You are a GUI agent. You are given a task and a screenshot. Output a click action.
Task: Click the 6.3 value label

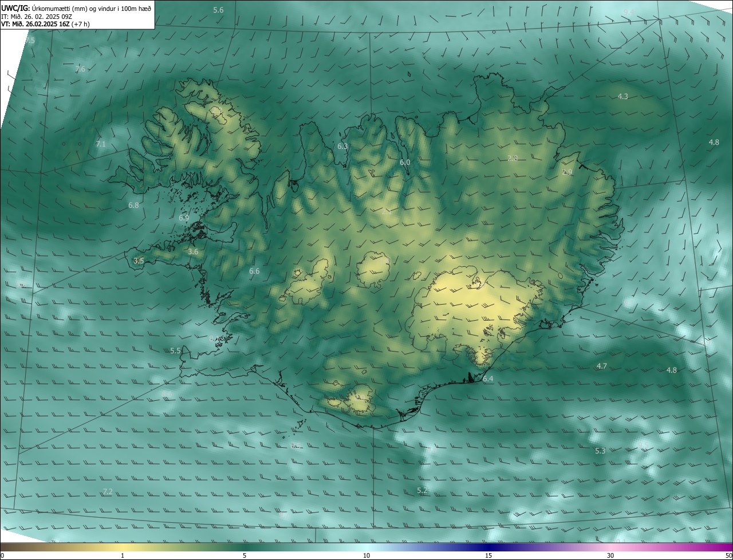click(x=342, y=147)
